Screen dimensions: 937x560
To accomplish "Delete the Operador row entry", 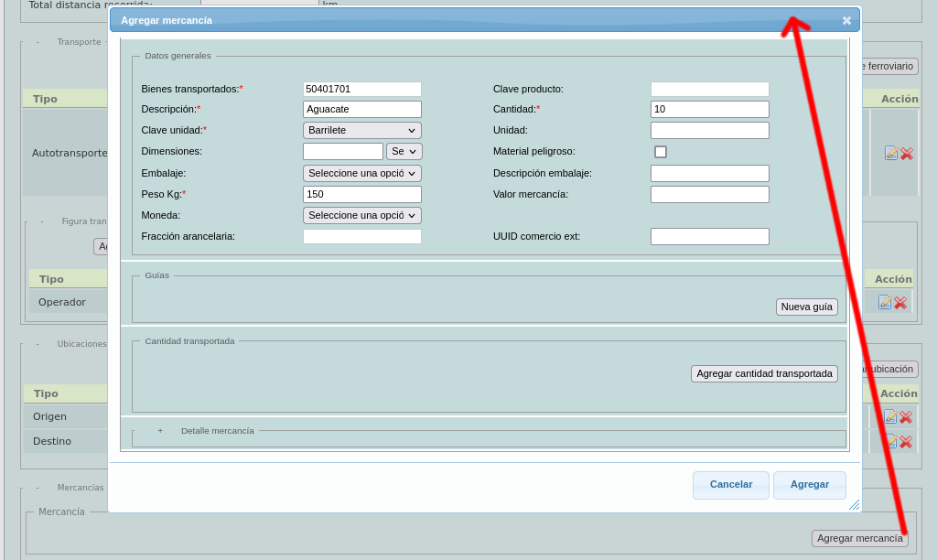I will tap(900, 302).
